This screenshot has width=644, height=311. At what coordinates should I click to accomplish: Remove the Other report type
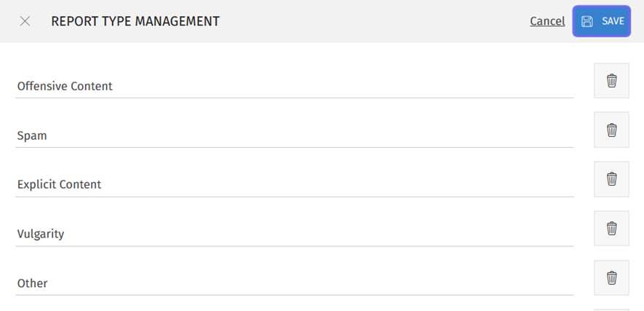point(611,277)
